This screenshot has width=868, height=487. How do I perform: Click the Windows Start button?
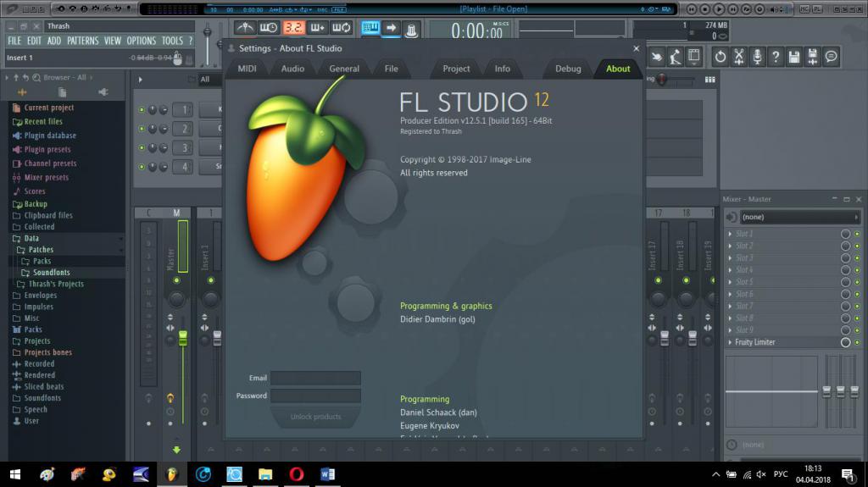[15, 474]
